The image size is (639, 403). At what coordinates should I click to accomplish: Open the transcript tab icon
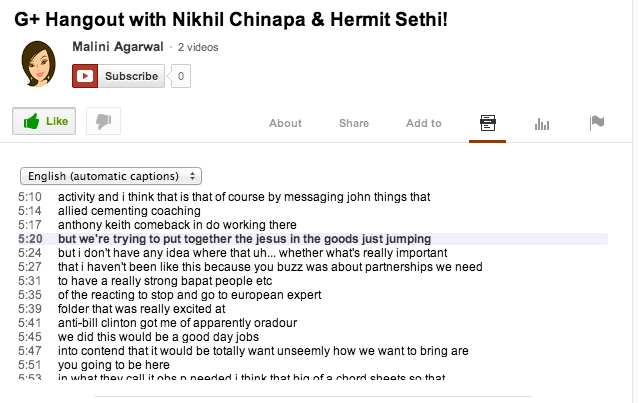[487, 123]
